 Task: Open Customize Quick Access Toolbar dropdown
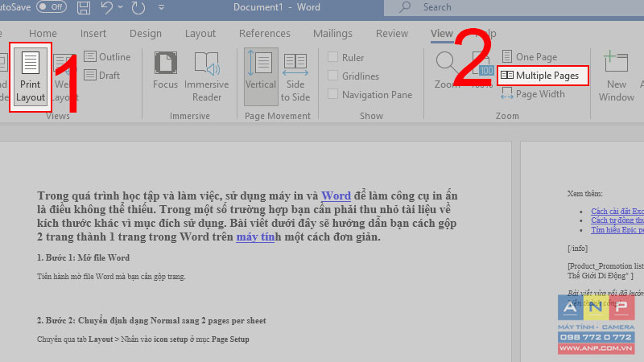162,7
